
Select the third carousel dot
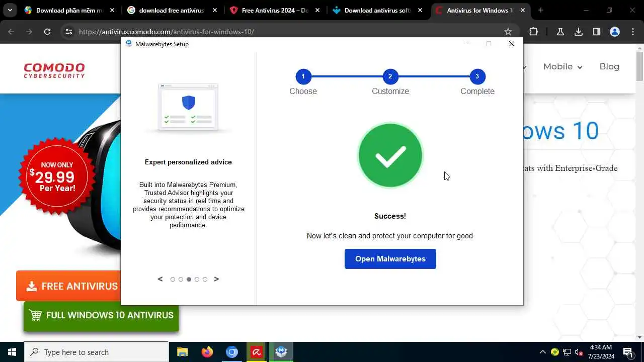click(x=189, y=280)
